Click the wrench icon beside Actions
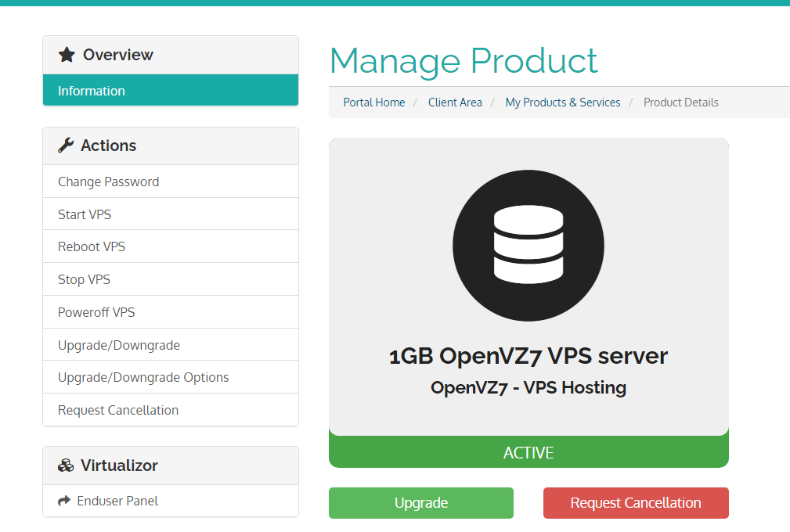Image resolution: width=790 pixels, height=532 pixels. [x=66, y=146]
